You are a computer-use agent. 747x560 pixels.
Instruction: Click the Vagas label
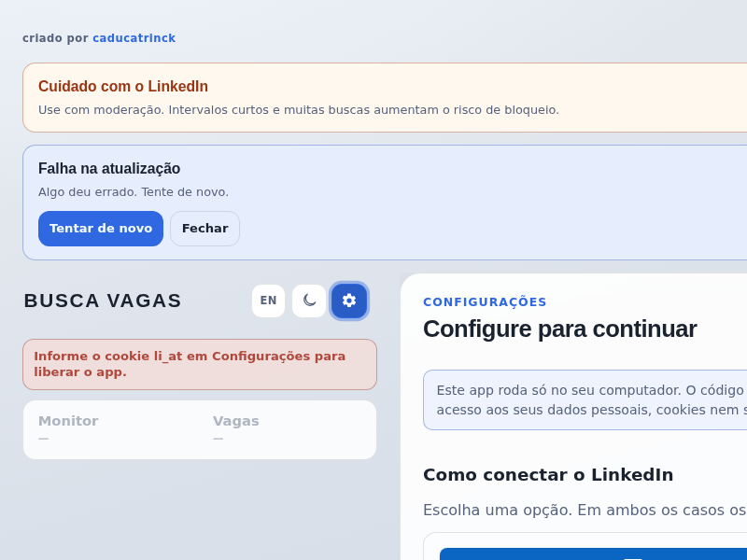pyautogui.click(x=236, y=421)
